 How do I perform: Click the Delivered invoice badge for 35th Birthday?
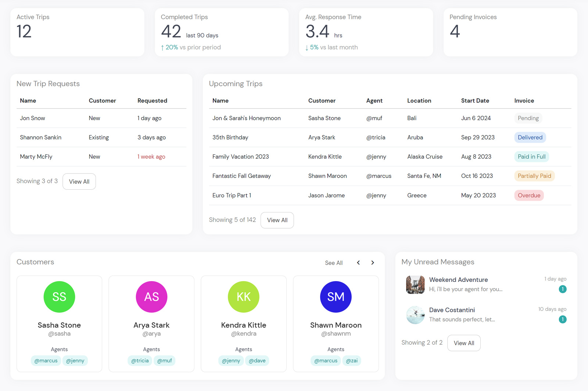530,137
